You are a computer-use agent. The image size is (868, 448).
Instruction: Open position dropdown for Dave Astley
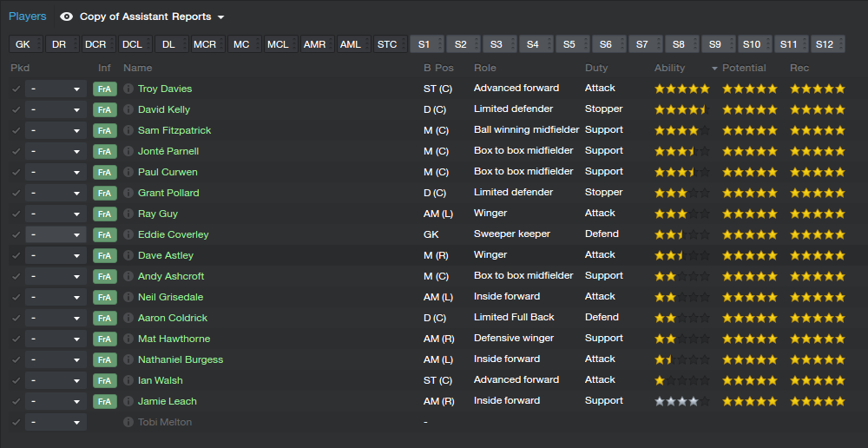click(x=56, y=256)
